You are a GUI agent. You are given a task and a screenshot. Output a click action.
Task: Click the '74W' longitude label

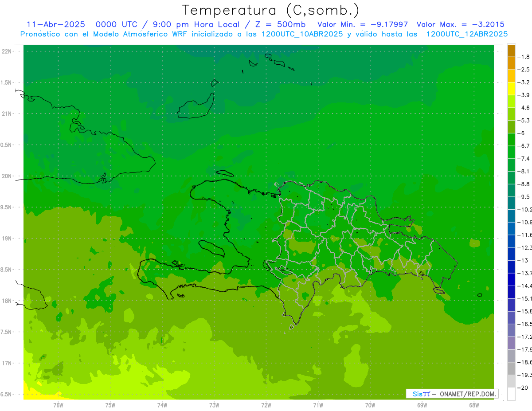click(x=162, y=405)
